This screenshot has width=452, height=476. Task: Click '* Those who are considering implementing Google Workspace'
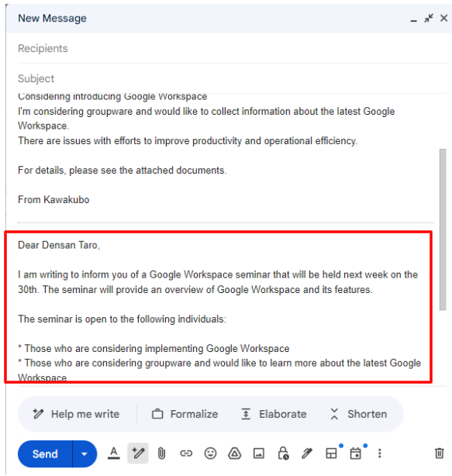point(154,349)
